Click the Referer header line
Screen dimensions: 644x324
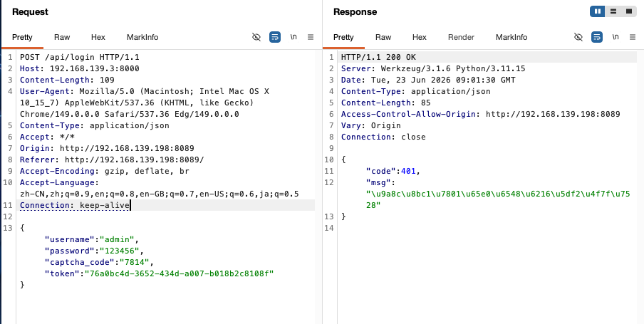(112, 160)
